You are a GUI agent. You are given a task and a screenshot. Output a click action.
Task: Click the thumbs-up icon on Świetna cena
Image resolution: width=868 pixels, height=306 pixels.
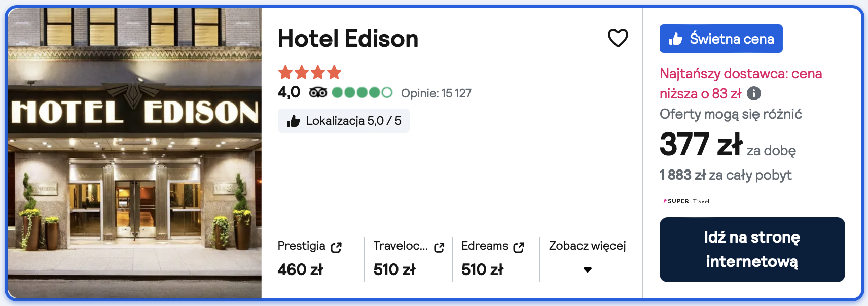(675, 39)
